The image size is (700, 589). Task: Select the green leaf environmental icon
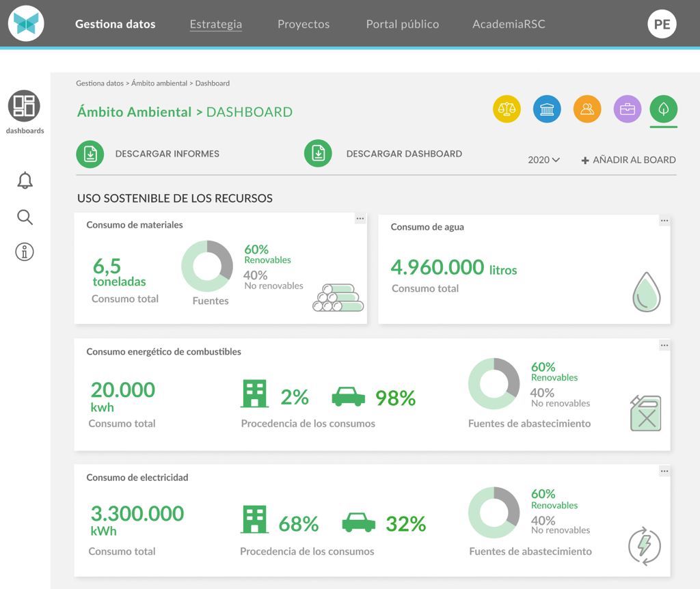tap(663, 109)
